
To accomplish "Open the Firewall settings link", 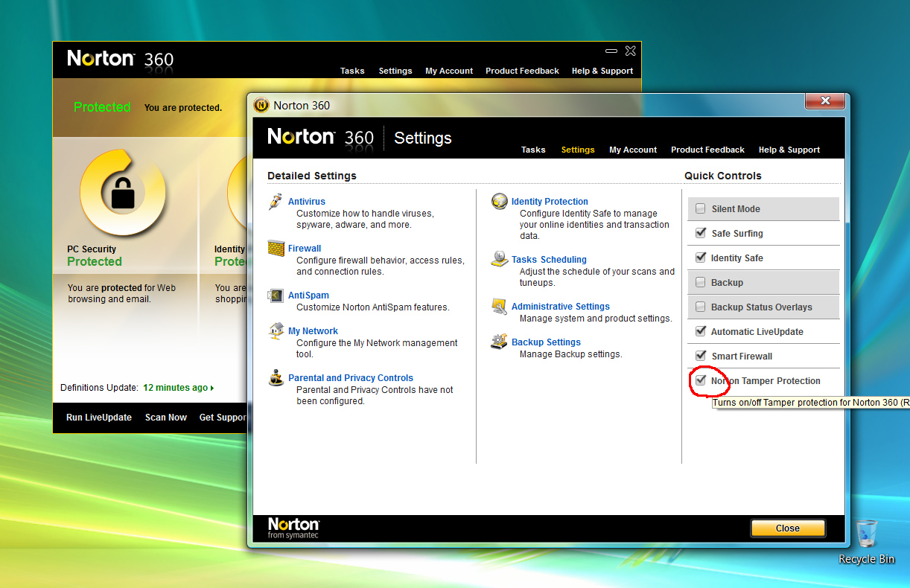I will tap(305, 249).
